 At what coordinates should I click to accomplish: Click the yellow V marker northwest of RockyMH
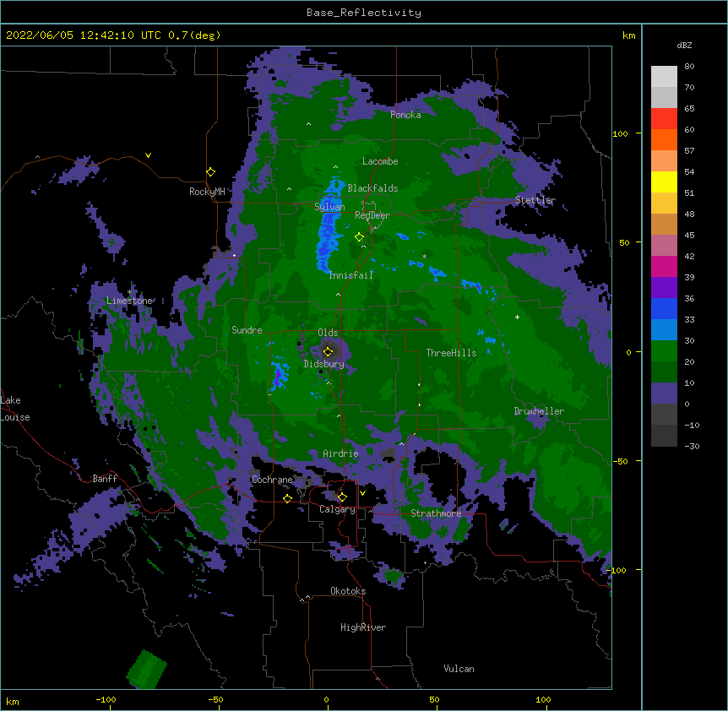click(x=148, y=155)
